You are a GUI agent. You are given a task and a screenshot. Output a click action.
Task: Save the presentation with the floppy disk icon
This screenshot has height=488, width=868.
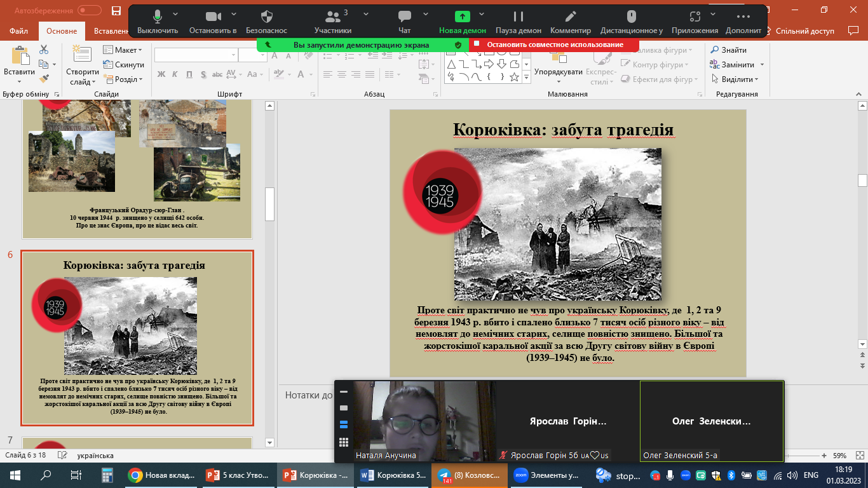(116, 11)
